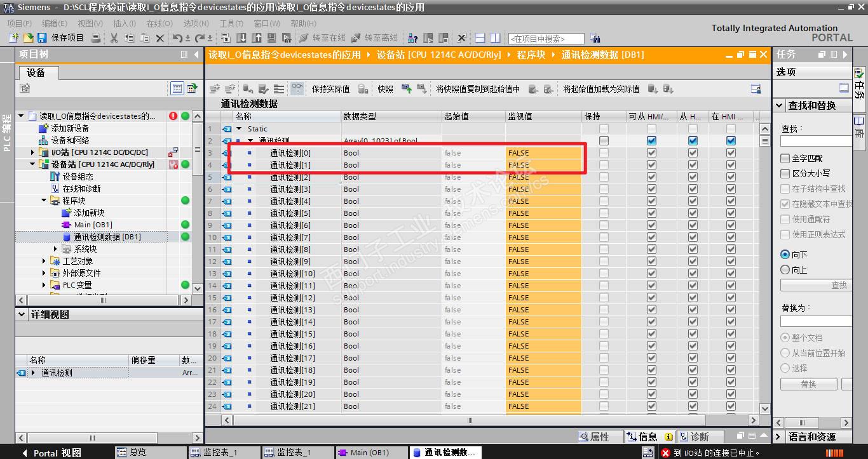Click the print icon in main toolbar

(x=96, y=38)
